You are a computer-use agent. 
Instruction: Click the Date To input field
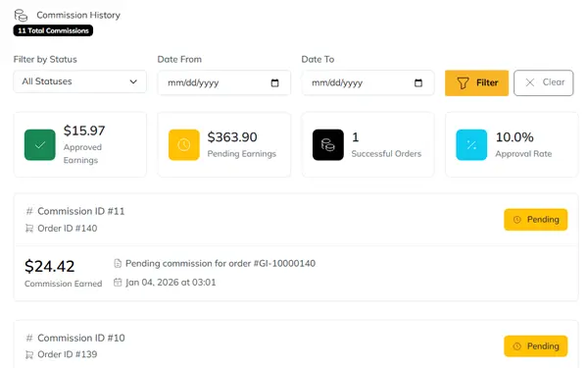pyautogui.click(x=367, y=82)
